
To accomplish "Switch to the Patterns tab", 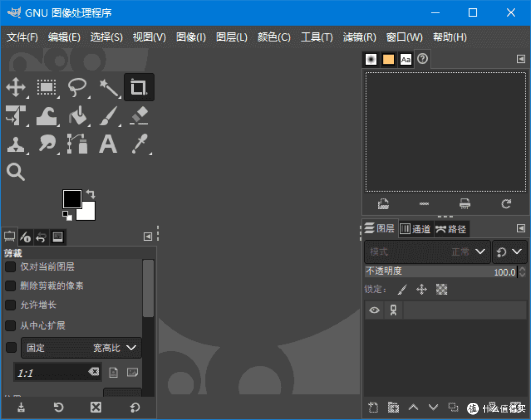I will pyautogui.click(x=388, y=59).
